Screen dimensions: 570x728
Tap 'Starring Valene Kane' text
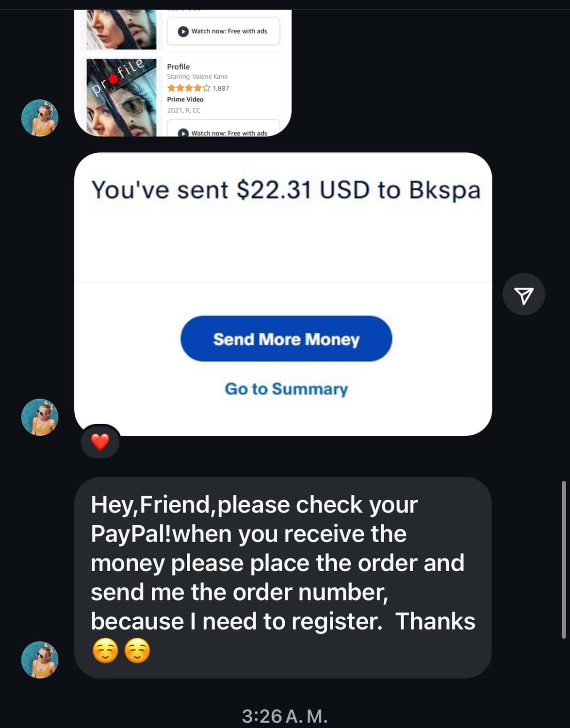197,77
